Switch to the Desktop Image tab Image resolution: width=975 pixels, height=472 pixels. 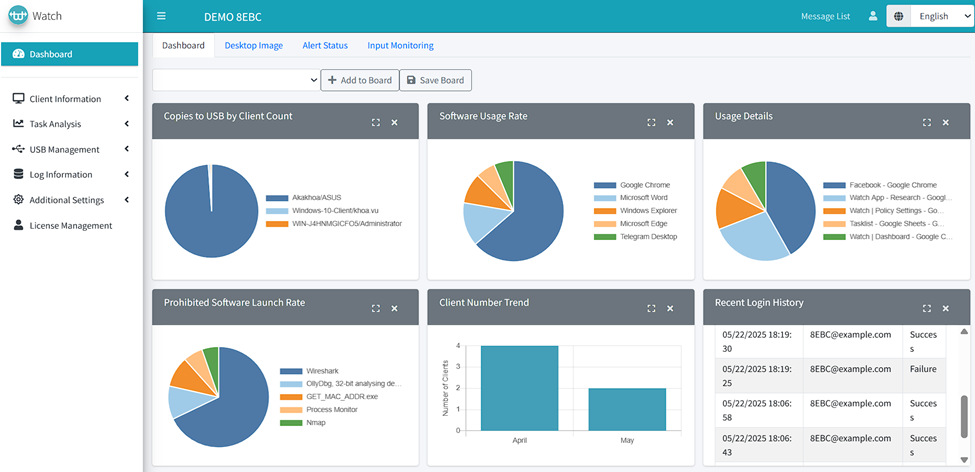coord(253,46)
